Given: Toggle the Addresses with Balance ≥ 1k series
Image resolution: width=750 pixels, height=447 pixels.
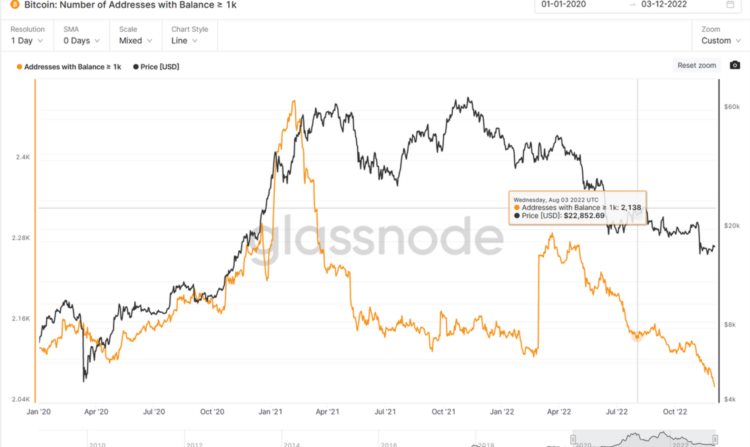Looking at the screenshot, I should pyautogui.click(x=71, y=67).
